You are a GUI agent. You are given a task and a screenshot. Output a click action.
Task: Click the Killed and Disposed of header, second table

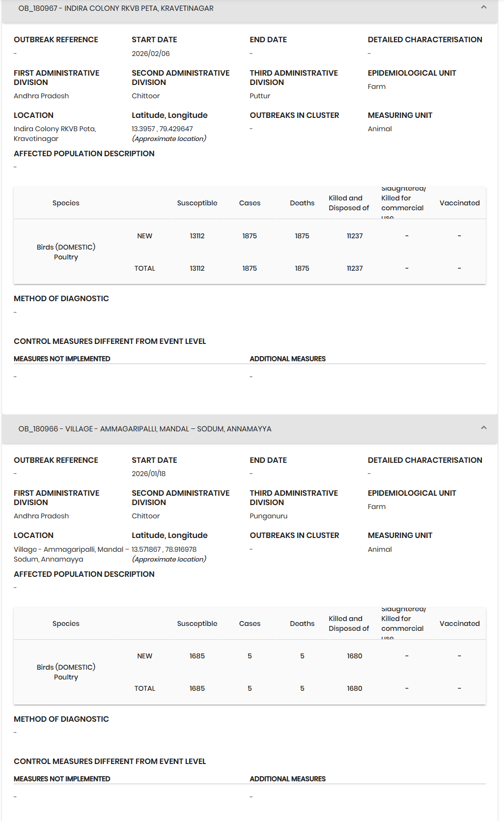pyautogui.click(x=349, y=623)
